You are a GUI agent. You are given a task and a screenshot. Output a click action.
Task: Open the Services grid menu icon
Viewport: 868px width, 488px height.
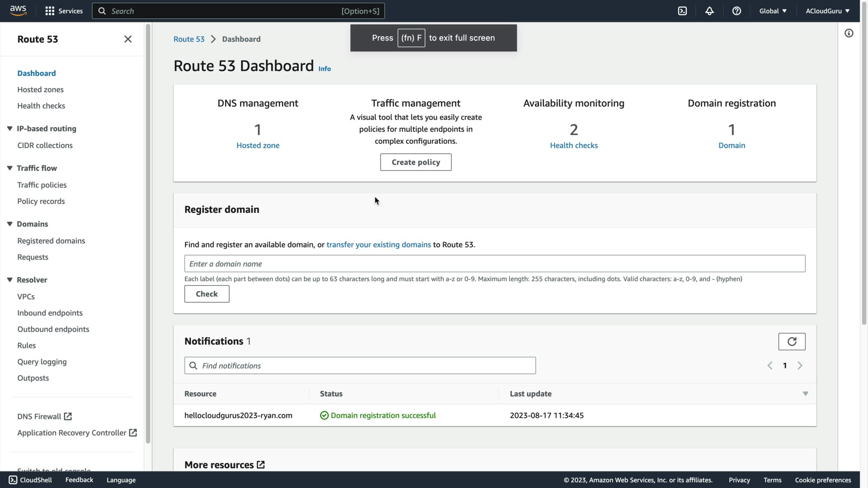click(x=50, y=11)
